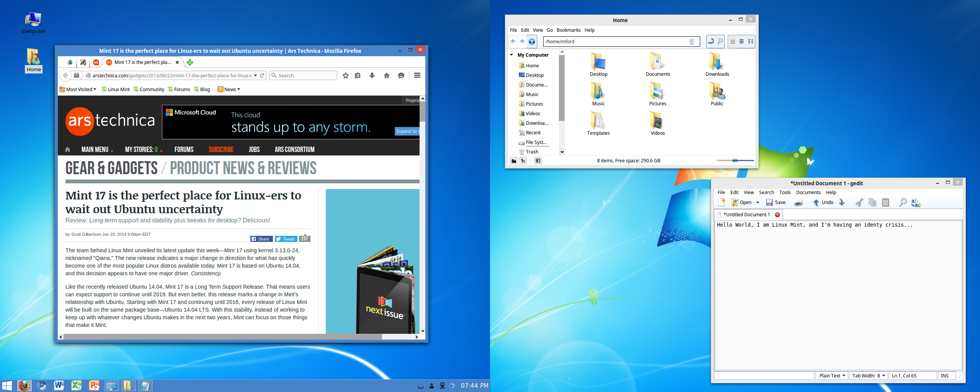Launch Word from the taskbar

click(59, 385)
